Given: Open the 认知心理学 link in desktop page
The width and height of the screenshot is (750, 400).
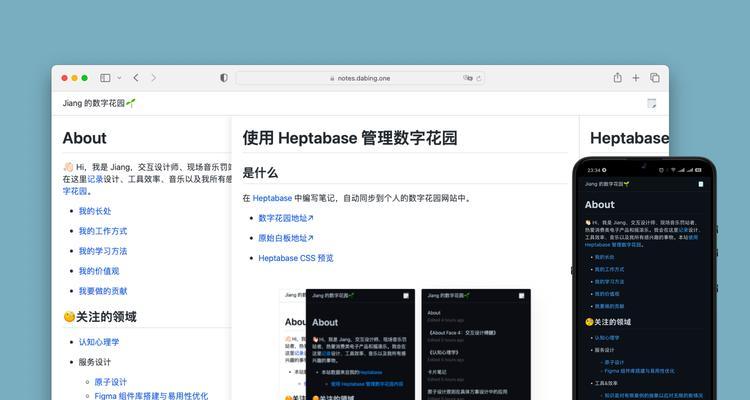Looking at the screenshot, I should 99,342.
